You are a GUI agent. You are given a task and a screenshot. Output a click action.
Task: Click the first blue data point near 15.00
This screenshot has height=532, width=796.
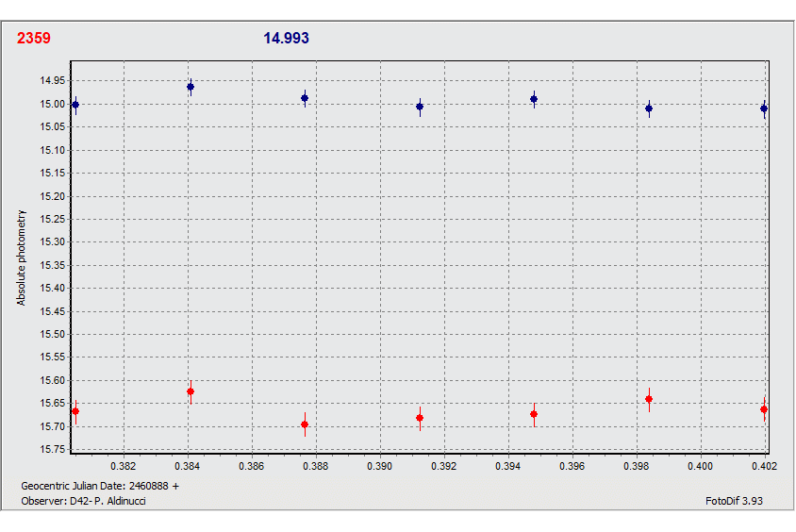[x=75, y=105]
